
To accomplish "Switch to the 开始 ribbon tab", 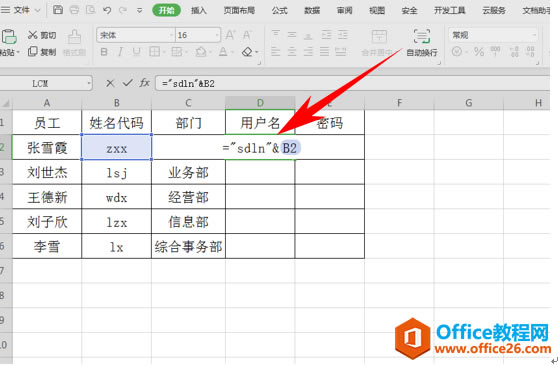I will point(167,10).
